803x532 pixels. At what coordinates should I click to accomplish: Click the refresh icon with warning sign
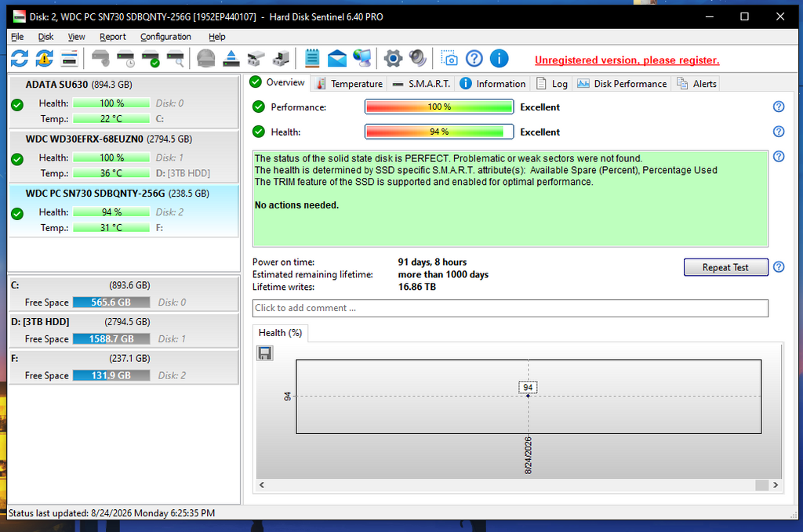(45, 58)
